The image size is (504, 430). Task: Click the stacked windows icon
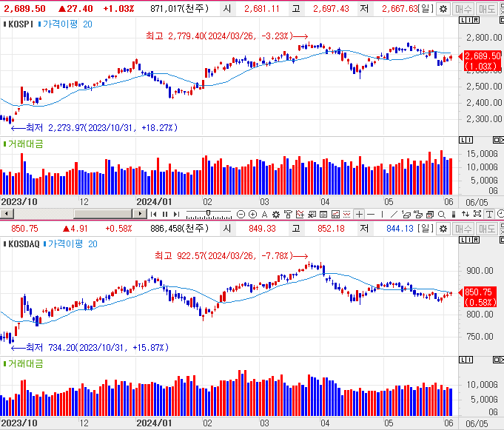click(x=430, y=215)
